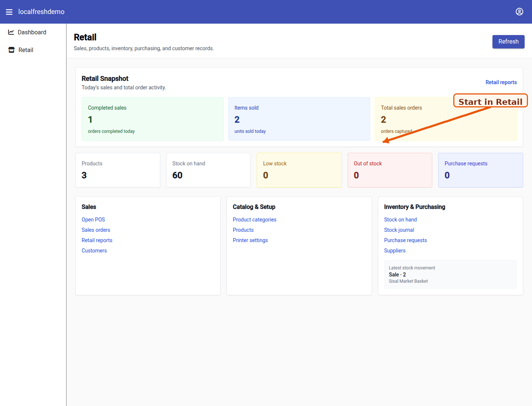Click the Sales section heading
Viewport: 532px width, 406px height.
pos(89,207)
